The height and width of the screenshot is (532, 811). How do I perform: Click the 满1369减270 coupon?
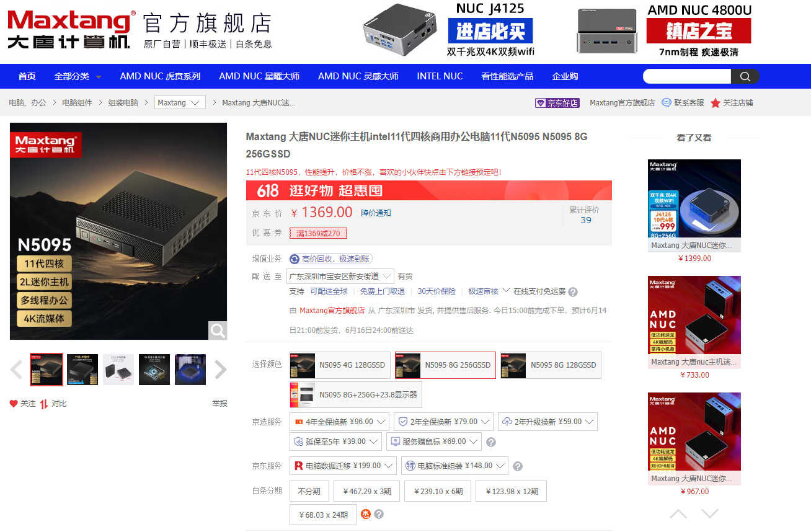318,233
